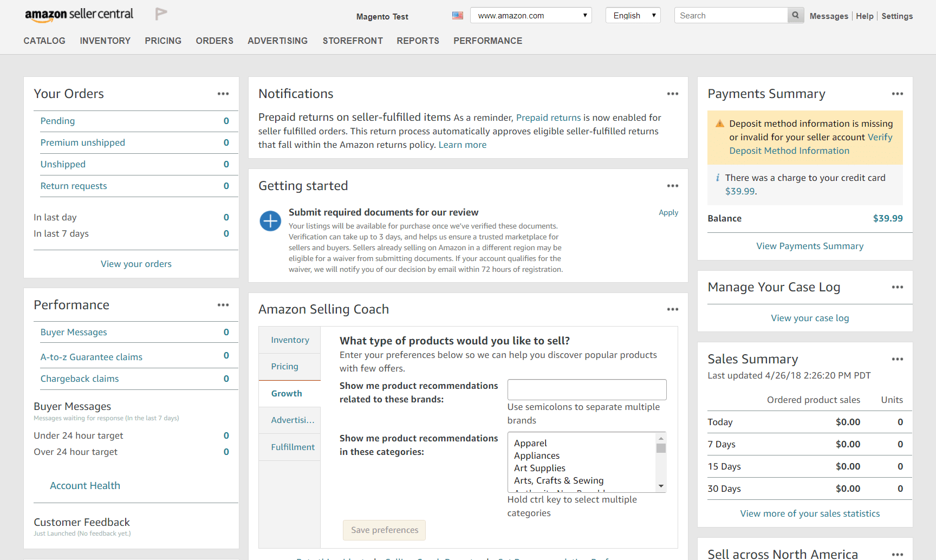Open the CATALOG menu
Image resolution: width=936 pixels, height=560 pixels.
coord(44,41)
